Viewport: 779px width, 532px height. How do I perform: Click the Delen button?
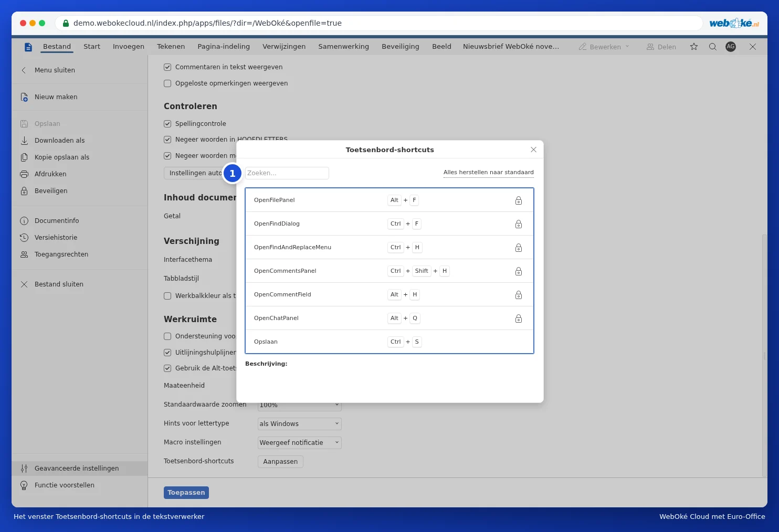tap(661, 47)
